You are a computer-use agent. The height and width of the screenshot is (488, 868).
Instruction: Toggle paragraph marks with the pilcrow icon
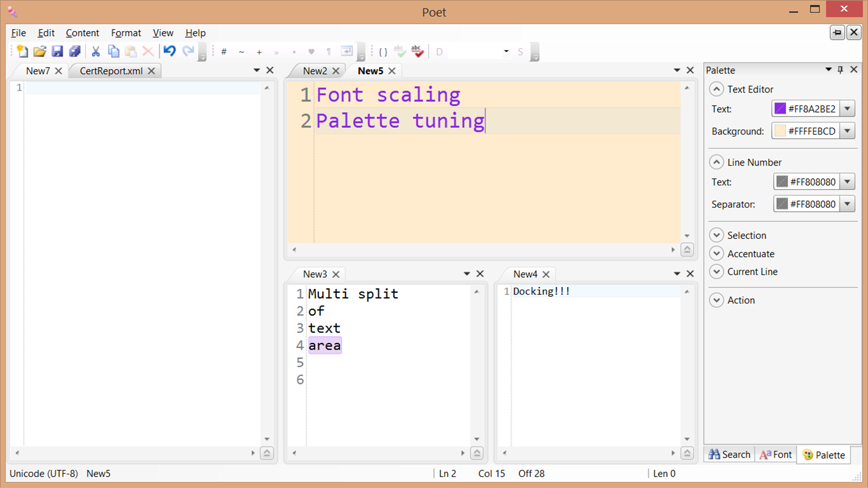[x=328, y=51]
